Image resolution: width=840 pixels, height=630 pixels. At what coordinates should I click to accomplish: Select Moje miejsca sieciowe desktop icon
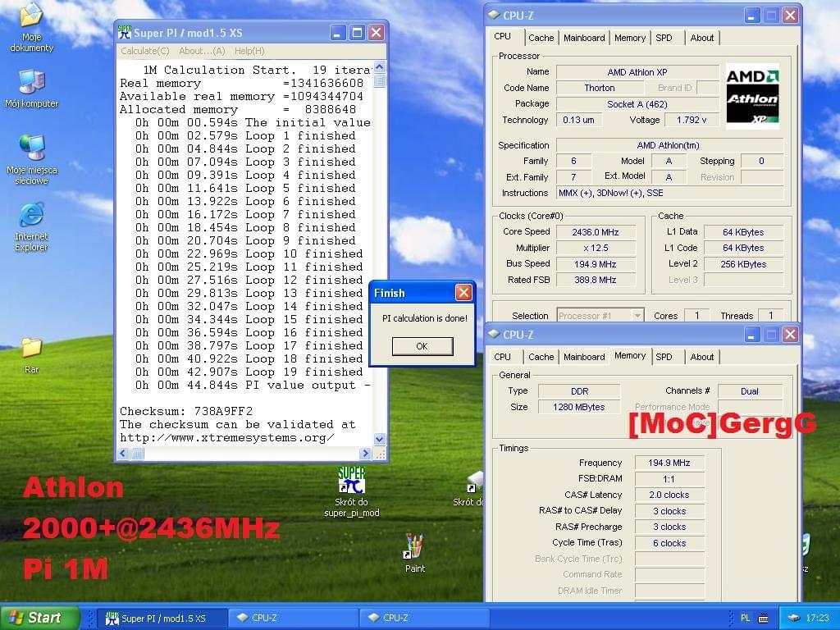pos(31,148)
